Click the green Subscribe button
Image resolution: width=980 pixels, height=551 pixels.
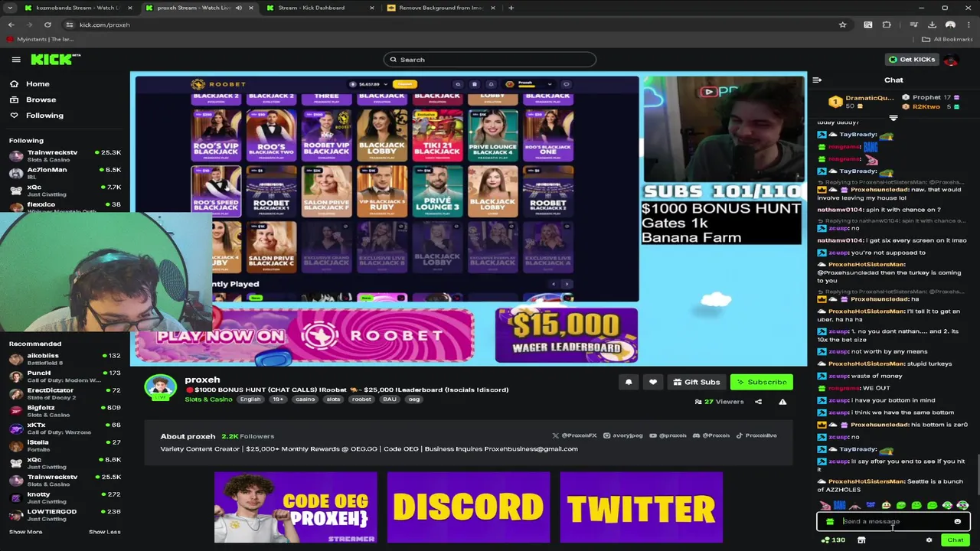(x=761, y=382)
